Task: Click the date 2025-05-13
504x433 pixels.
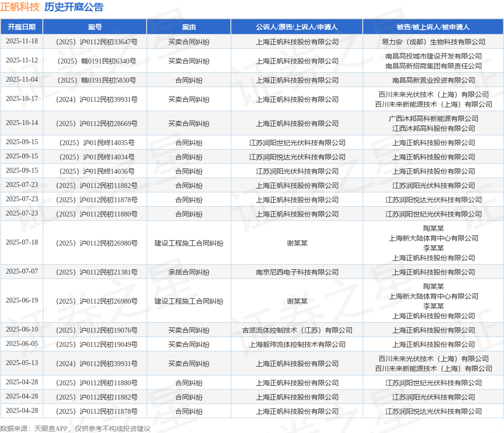Action: tap(22, 363)
